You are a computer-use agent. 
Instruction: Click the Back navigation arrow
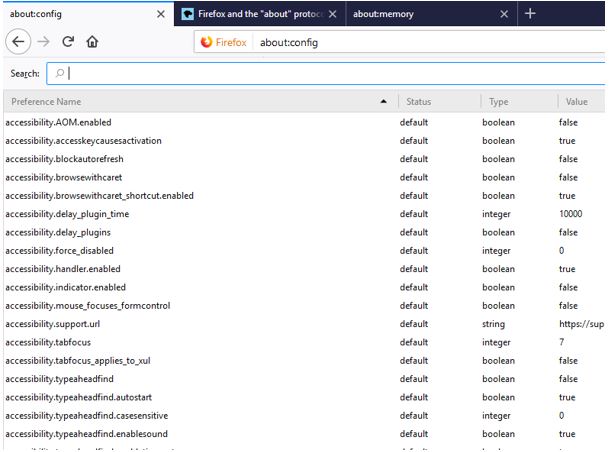(17, 42)
